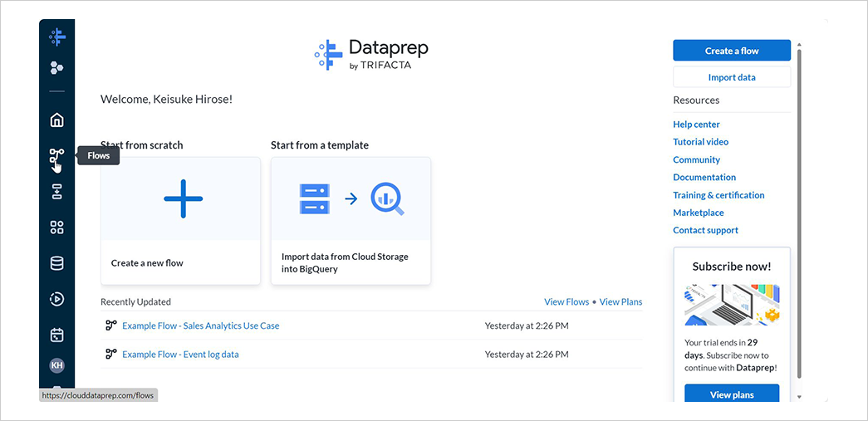Open Training & certification link
The width and height of the screenshot is (868, 421).
718,195
